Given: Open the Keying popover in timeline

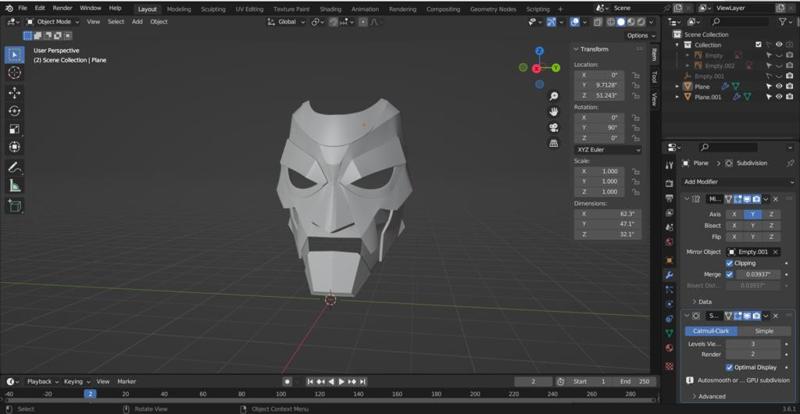Looking at the screenshot, I should 77,381.
